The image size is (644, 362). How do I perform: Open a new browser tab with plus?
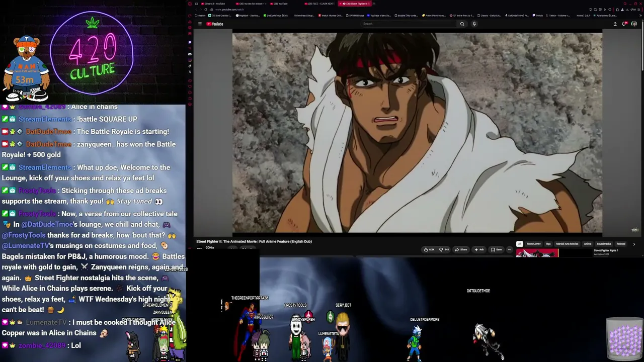[x=374, y=4]
